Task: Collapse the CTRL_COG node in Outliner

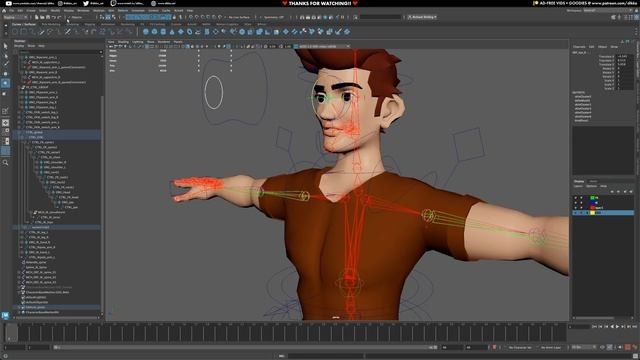Action: click(x=22, y=138)
